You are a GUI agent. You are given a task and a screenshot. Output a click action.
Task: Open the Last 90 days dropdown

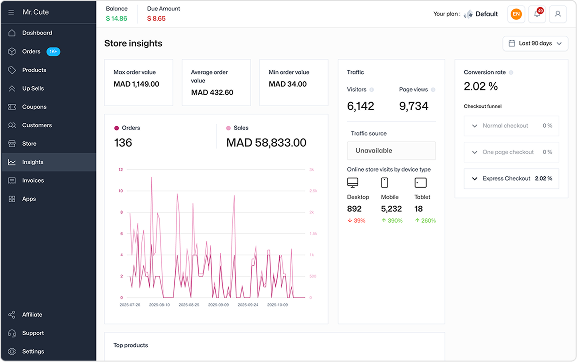tap(535, 43)
